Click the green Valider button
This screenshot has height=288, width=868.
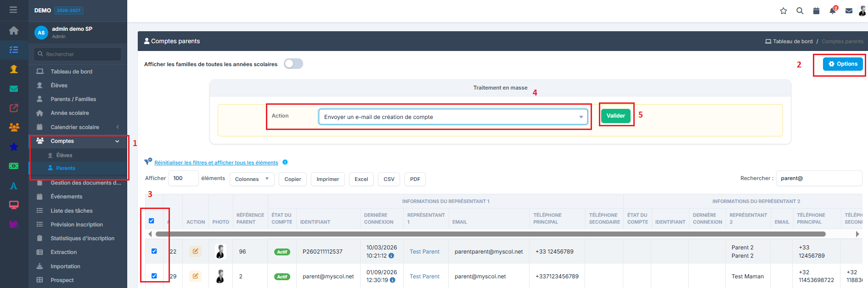[615, 116]
